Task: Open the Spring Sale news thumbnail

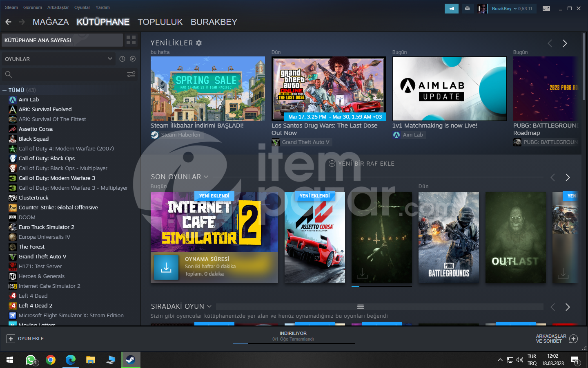Action: pyautogui.click(x=208, y=88)
